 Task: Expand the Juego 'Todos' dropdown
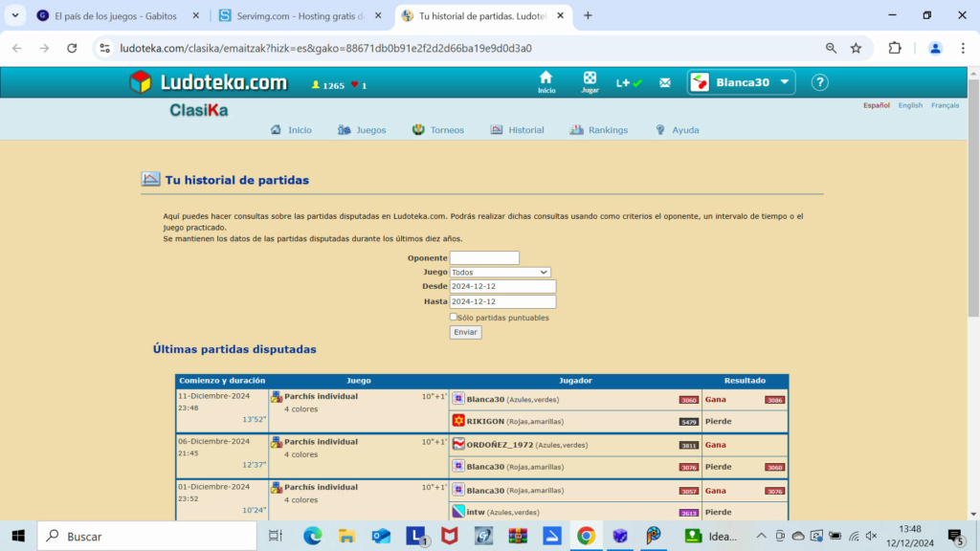coord(500,273)
